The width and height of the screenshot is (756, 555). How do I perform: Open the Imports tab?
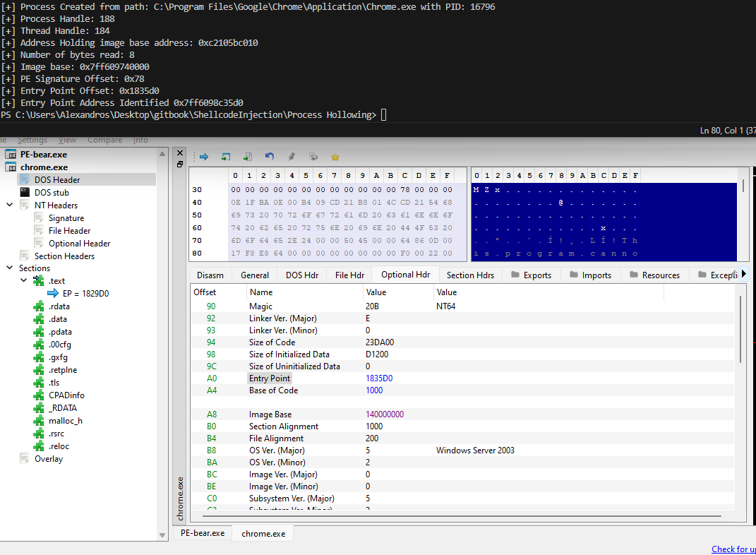589,275
